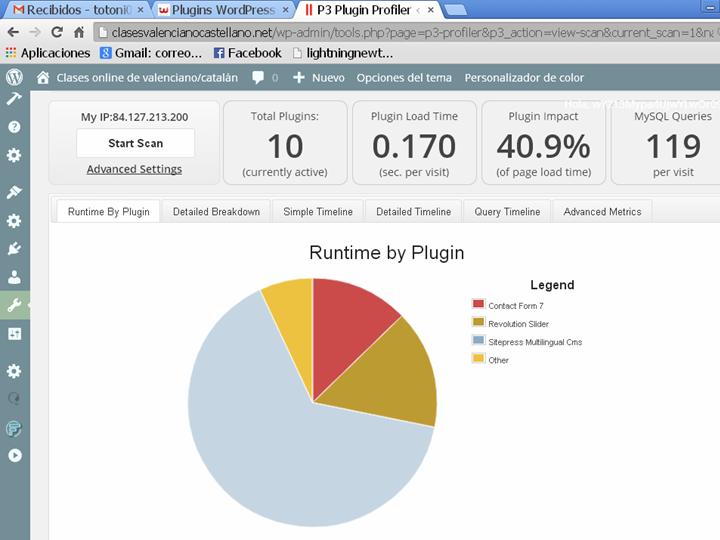Open Aplicaciones apps bookmark
This screenshot has width=720, height=540.
click(48, 53)
